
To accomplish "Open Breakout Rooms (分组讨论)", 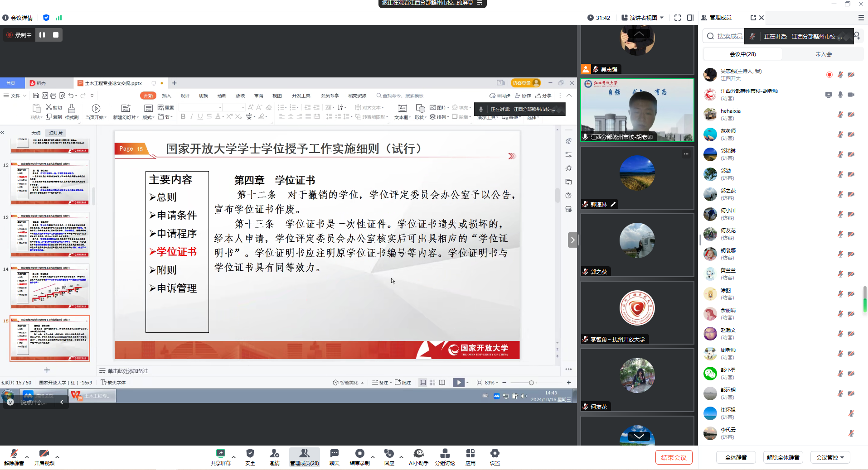I will pos(445,456).
